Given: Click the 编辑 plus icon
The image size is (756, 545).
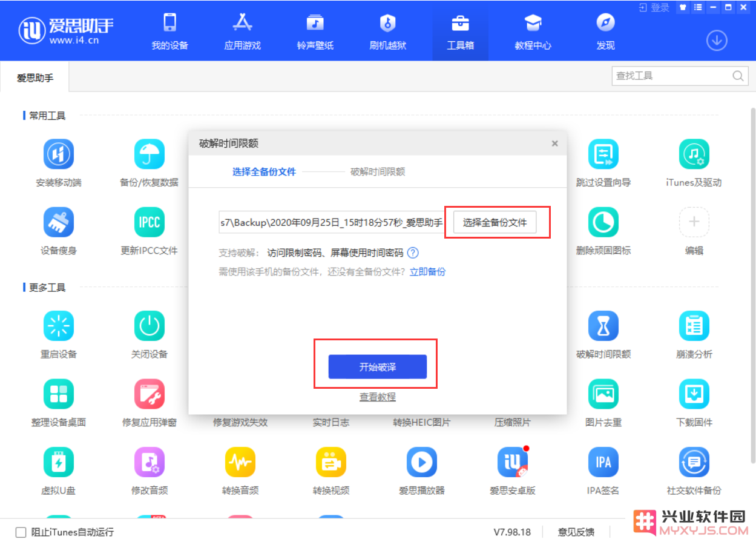Looking at the screenshot, I should click(694, 222).
